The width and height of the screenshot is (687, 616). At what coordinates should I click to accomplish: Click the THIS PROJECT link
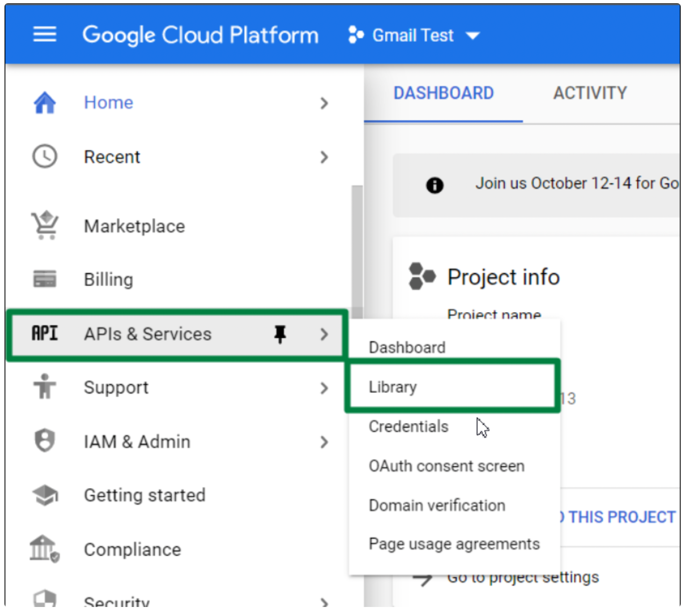tap(621, 517)
